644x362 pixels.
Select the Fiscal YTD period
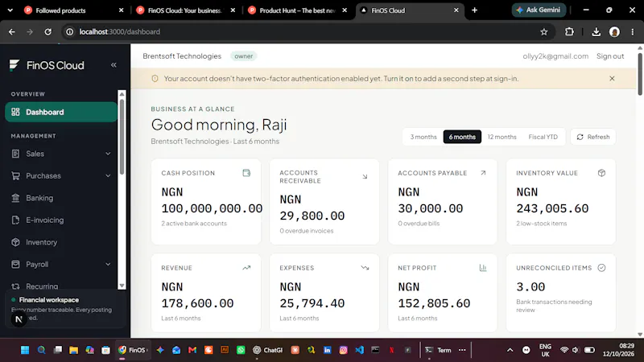coord(543,137)
